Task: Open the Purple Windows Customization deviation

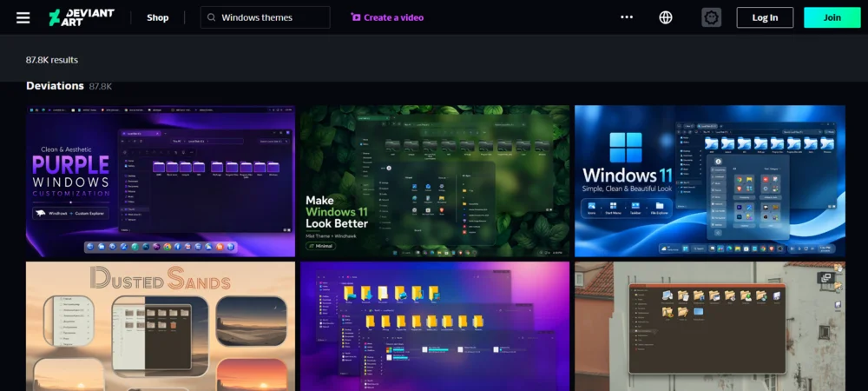Action: pyautogui.click(x=161, y=181)
